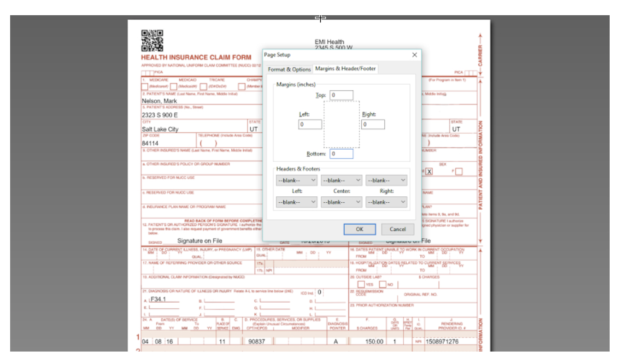Switch to the Format & Options tab
623x364 pixels.
tap(289, 69)
